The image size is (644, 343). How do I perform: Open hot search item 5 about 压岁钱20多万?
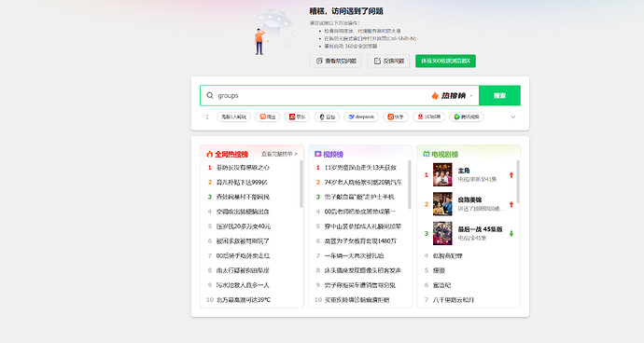pos(244,226)
